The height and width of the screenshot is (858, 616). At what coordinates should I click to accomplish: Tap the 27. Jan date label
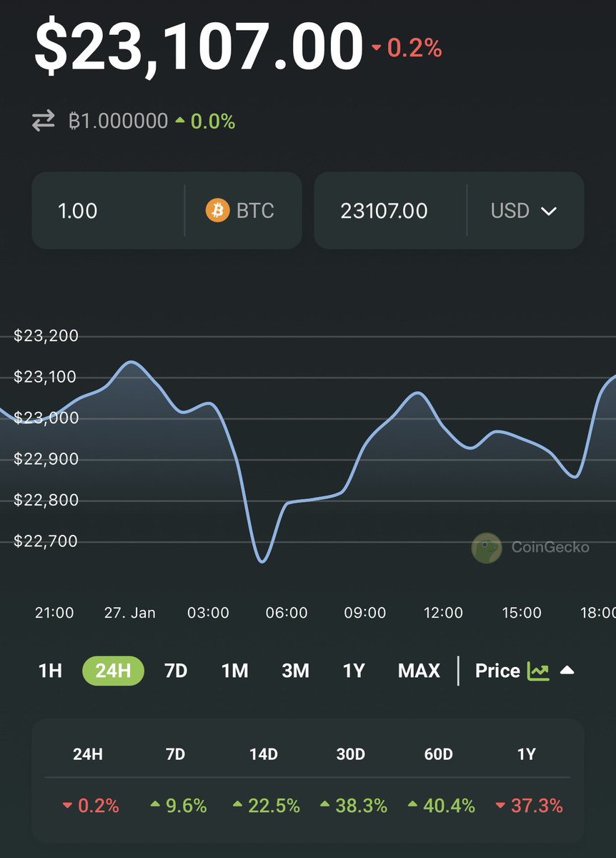[130, 613]
